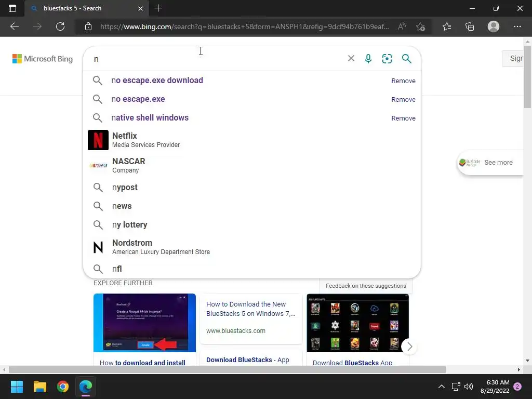The height and width of the screenshot is (399, 532).
Task: Search using an image icon
Action: coord(387,59)
